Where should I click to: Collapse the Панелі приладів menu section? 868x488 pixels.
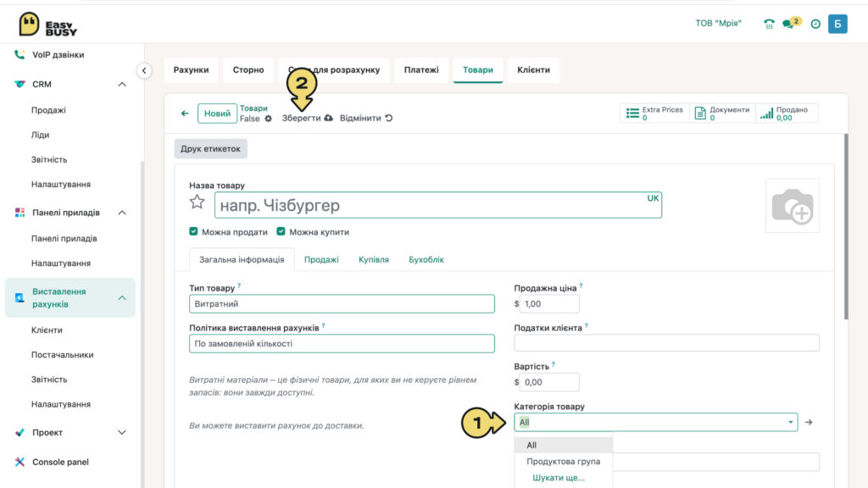[122, 213]
